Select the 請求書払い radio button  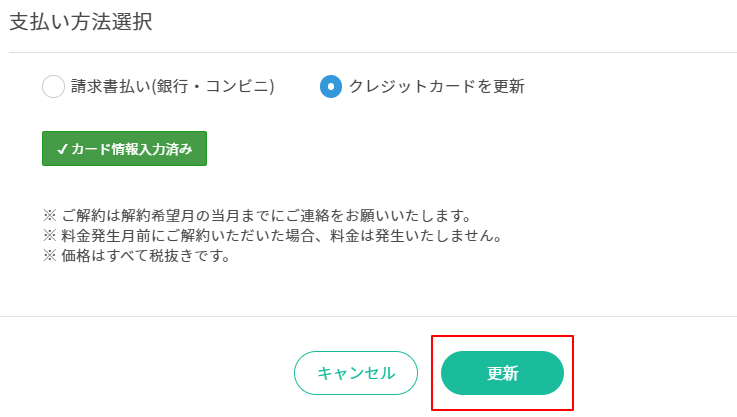[x=53, y=87]
